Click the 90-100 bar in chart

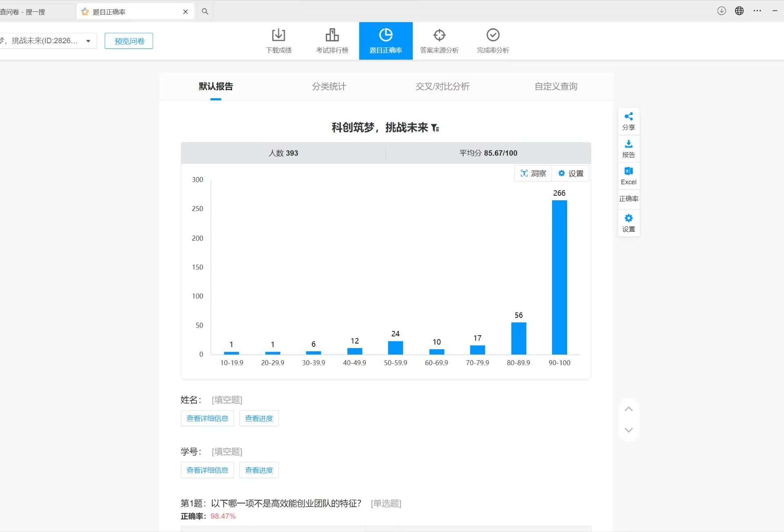pyautogui.click(x=559, y=277)
